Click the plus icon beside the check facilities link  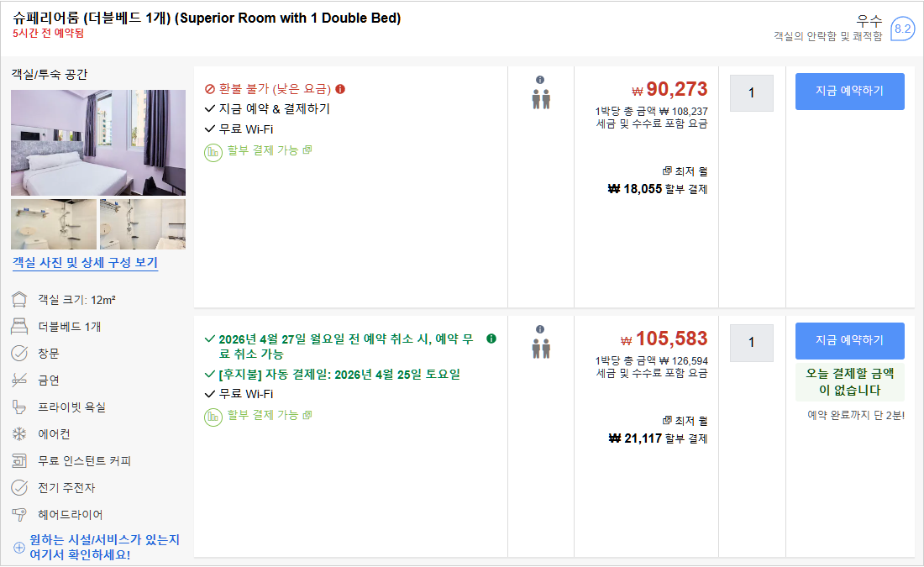[x=19, y=548]
